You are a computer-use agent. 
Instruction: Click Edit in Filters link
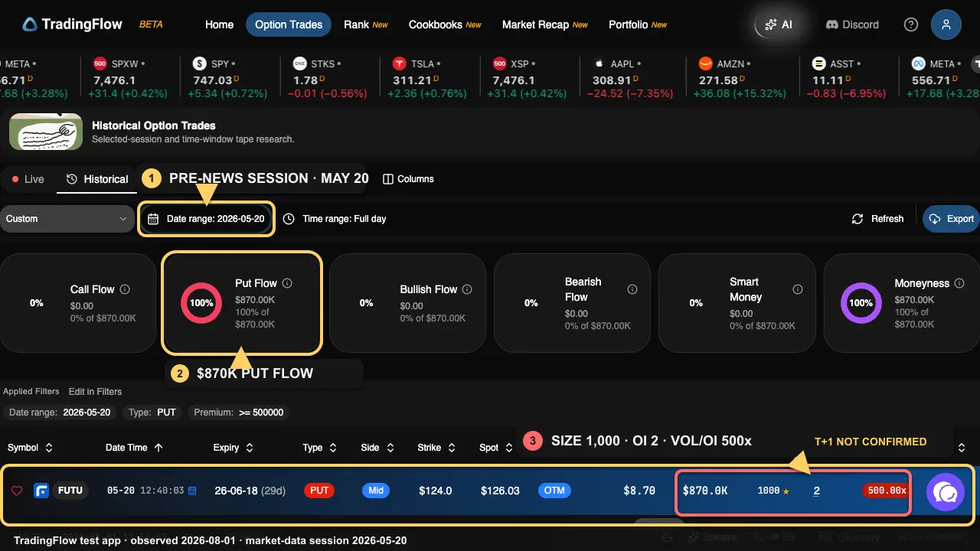click(95, 391)
